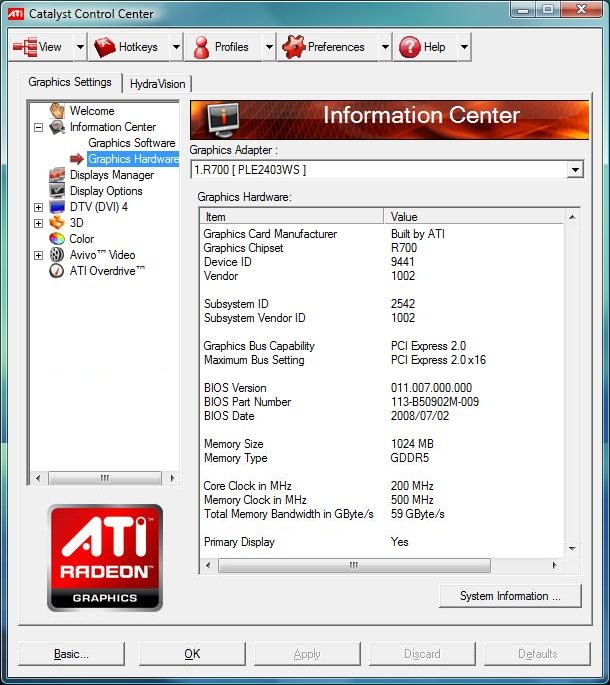Viewport: 610px width, 685px height.
Task: Collapse the Information Center tree node
Action: point(38,128)
